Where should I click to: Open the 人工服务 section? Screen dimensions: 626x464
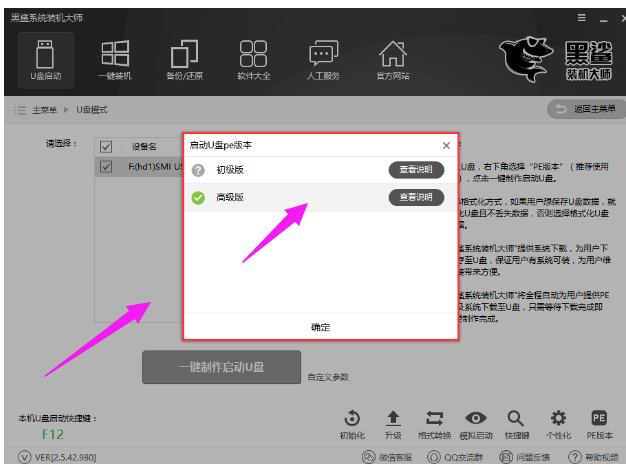point(323,59)
